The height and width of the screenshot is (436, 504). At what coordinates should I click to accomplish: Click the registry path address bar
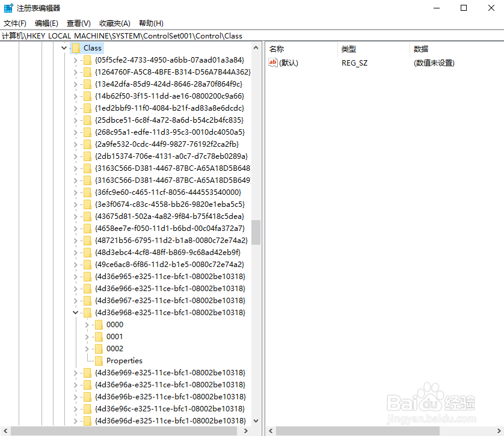tap(252, 35)
